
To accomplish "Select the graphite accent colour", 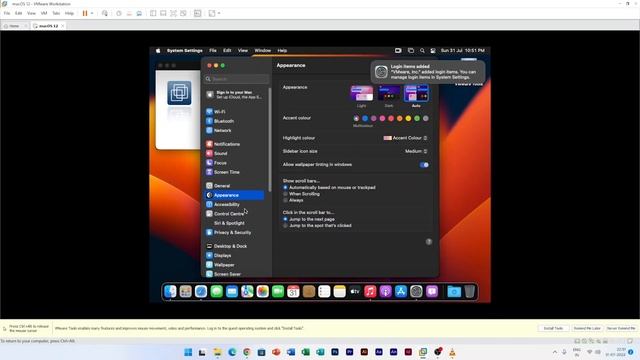I will click(426, 118).
